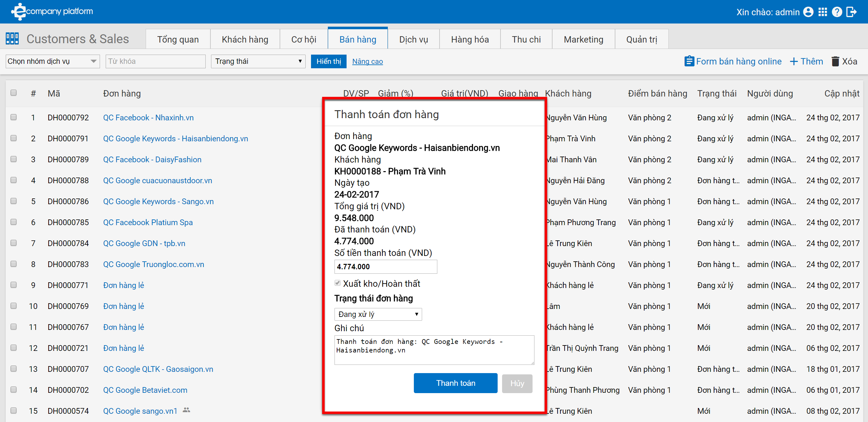
Task: Check the row for order DH0000784
Action: tap(13, 243)
